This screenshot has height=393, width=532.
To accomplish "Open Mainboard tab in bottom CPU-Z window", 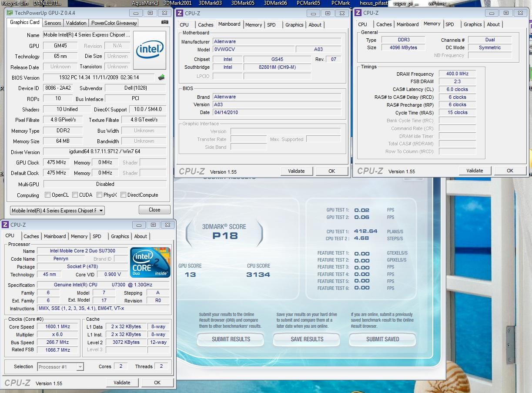I will click(55, 236).
